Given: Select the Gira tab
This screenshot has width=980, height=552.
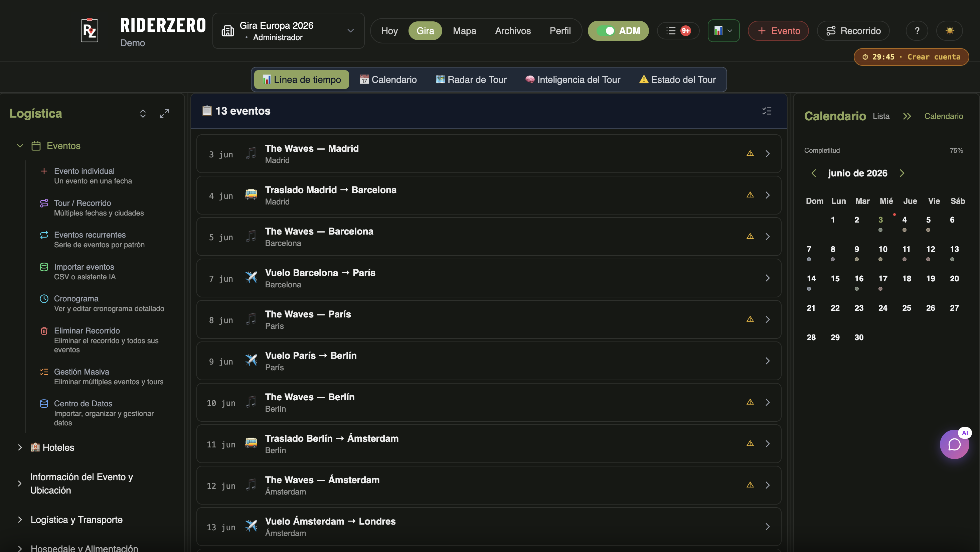Looking at the screenshot, I should [425, 31].
